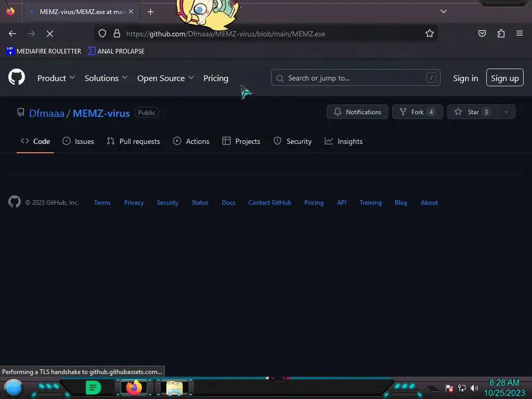
Task: Open the MEDIAFIRE ROULETTER bookmark
Action: 44,51
